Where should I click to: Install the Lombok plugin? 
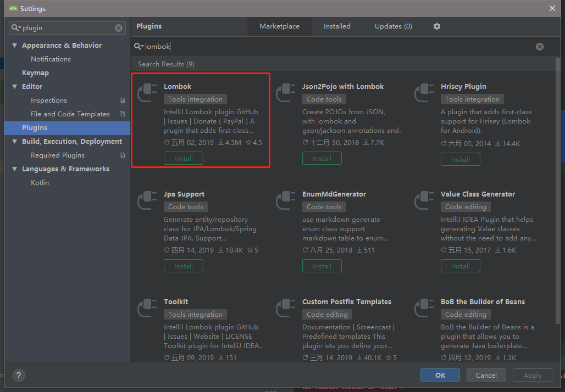[x=183, y=158]
